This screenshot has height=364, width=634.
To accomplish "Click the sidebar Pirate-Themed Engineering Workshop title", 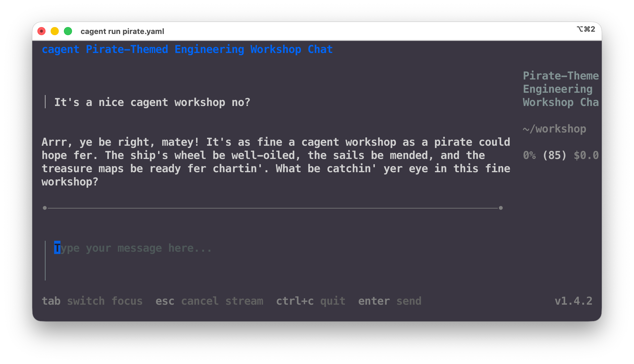I will (561, 89).
